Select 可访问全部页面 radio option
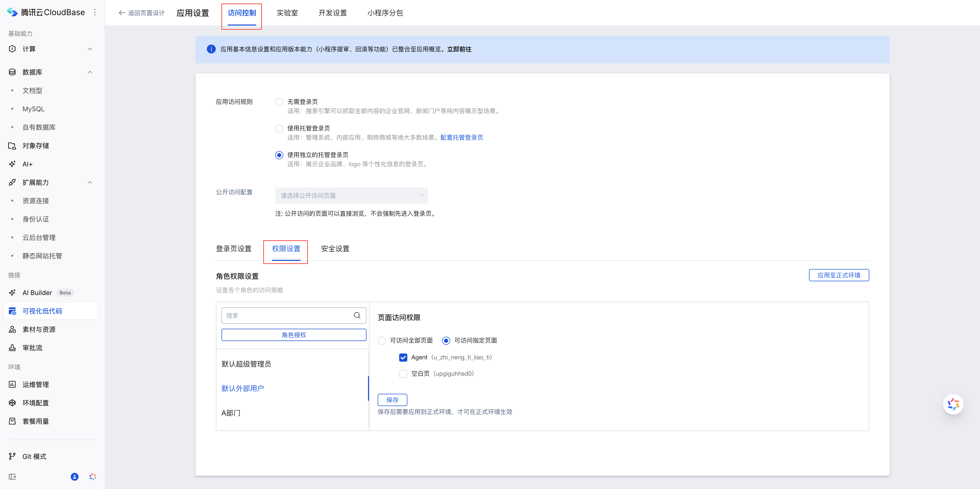This screenshot has height=489, width=980. click(x=382, y=340)
